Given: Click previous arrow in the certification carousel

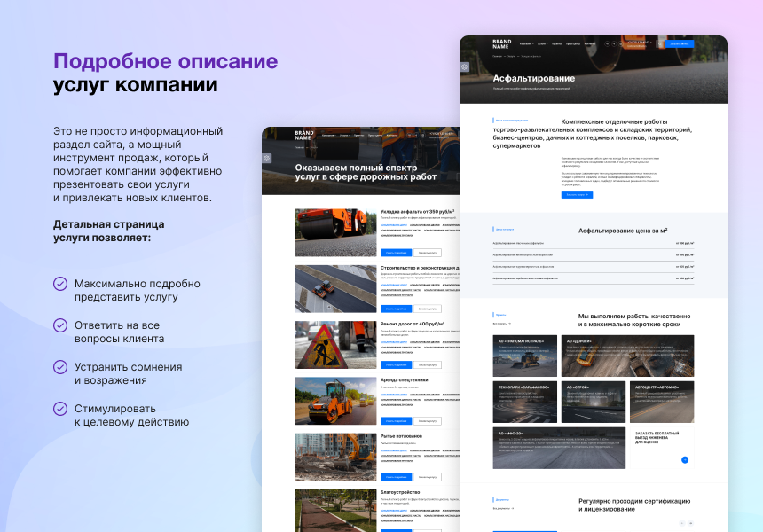Looking at the screenshot, I should tap(681, 523).
